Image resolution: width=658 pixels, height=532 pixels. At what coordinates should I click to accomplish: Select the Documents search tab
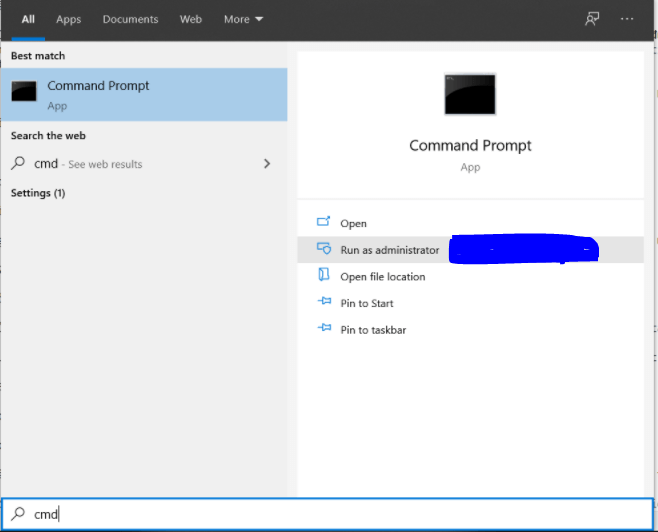pos(130,19)
